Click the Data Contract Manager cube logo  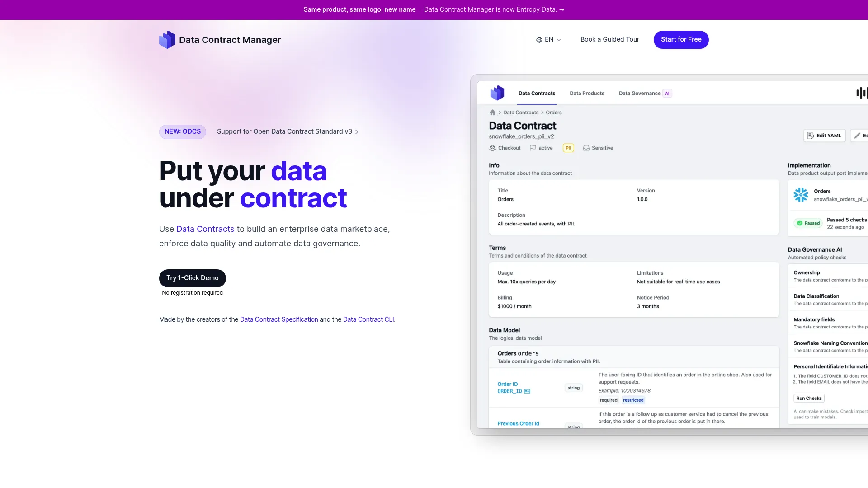(x=167, y=40)
